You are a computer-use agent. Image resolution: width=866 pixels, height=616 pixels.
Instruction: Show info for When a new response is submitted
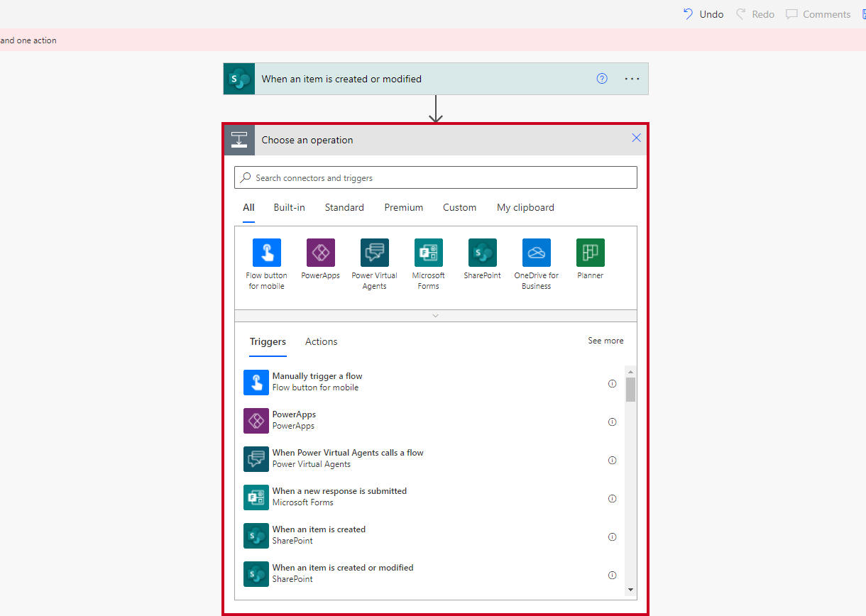612,498
